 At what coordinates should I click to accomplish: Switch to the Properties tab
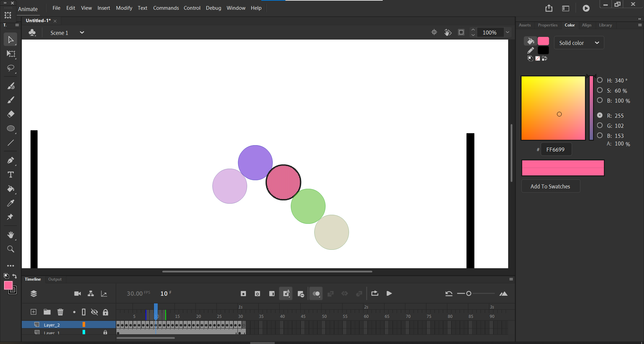click(547, 25)
